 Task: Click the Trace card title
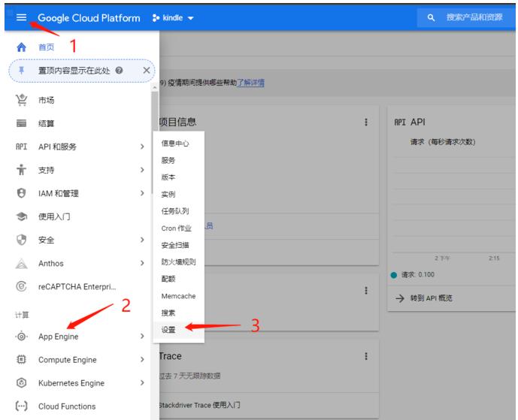(x=170, y=356)
